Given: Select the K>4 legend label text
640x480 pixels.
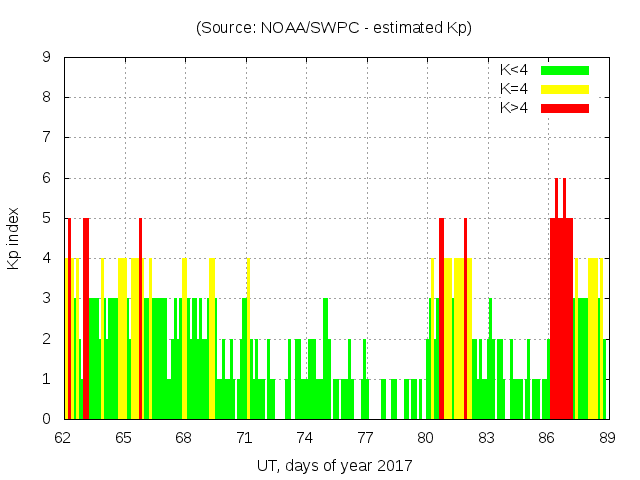Looking at the screenshot, I should (x=515, y=107).
